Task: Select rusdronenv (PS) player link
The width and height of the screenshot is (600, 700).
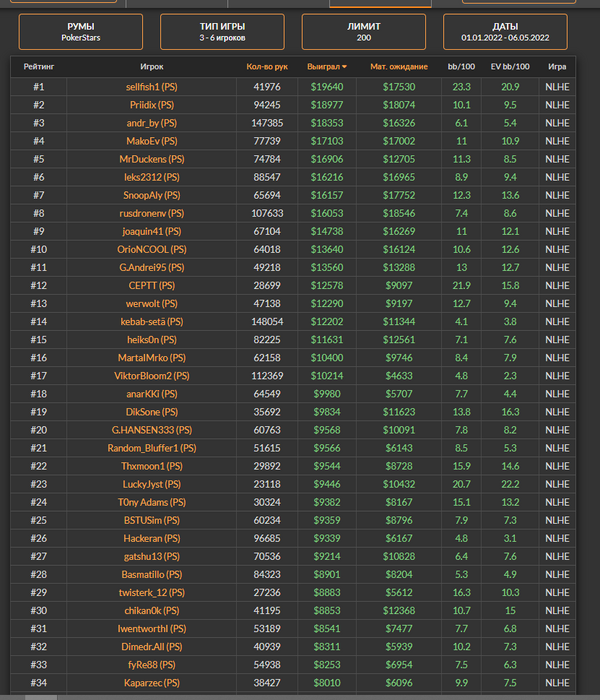Action: 152,213
